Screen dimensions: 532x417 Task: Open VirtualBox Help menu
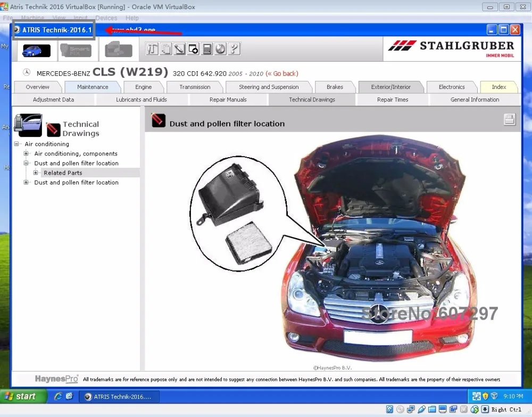click(132, 18)
